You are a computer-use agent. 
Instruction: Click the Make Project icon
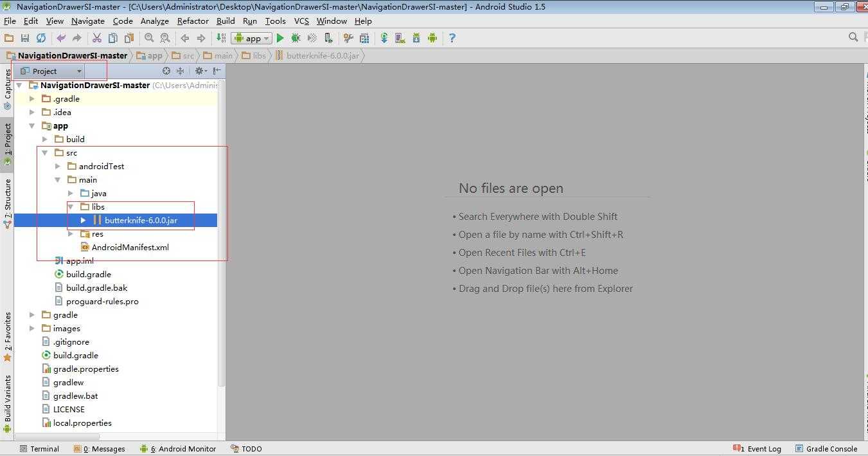tap(221, 38)
